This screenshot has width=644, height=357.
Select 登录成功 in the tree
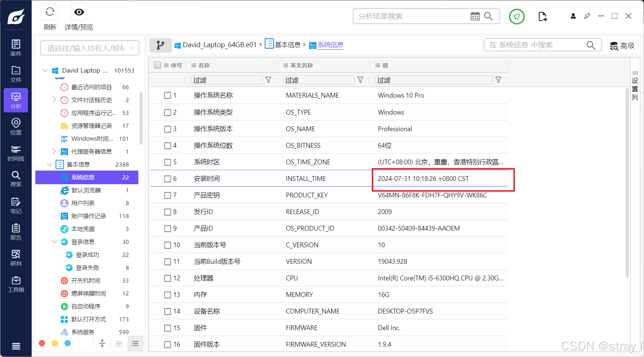(x=87, y=255)
